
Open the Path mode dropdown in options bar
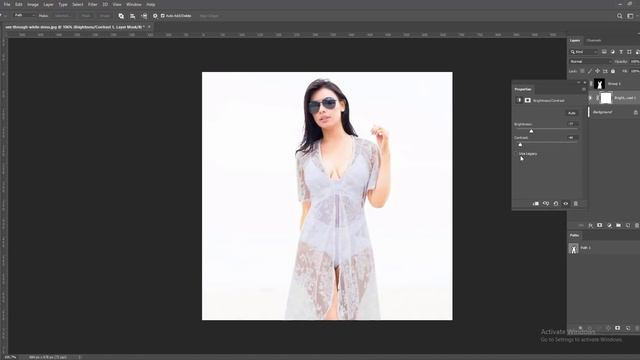[x=24, y=16]
